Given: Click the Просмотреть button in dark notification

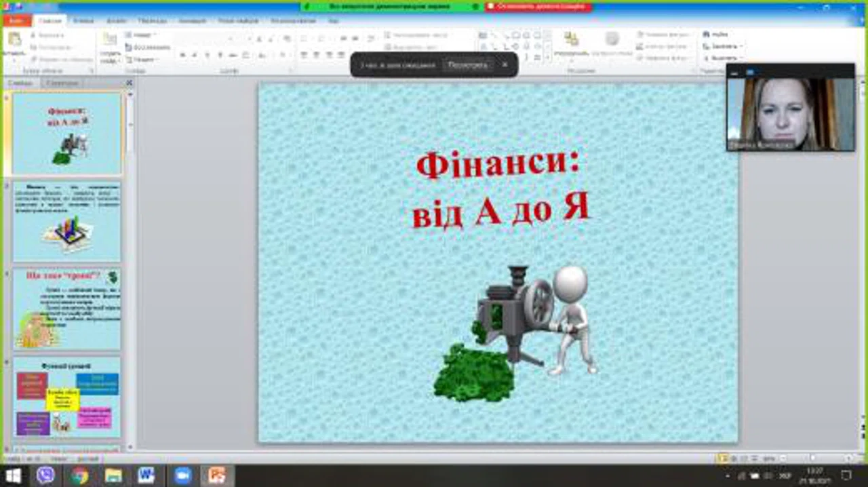Looking at the screenshot, I should click(467, 65).
